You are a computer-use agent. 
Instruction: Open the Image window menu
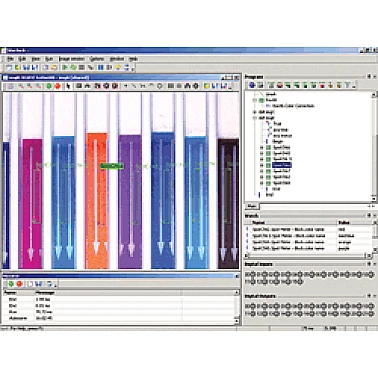point(72,59)
